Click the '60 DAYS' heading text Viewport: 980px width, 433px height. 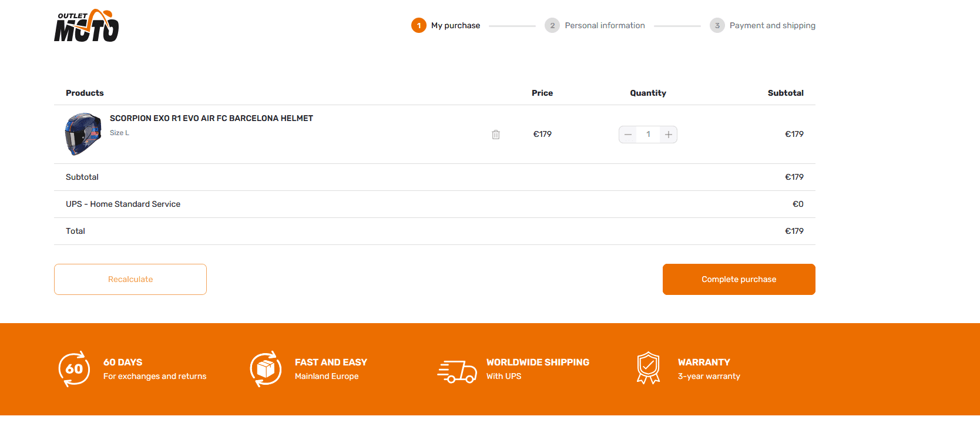pyautogui.click(x=123, y=362)
